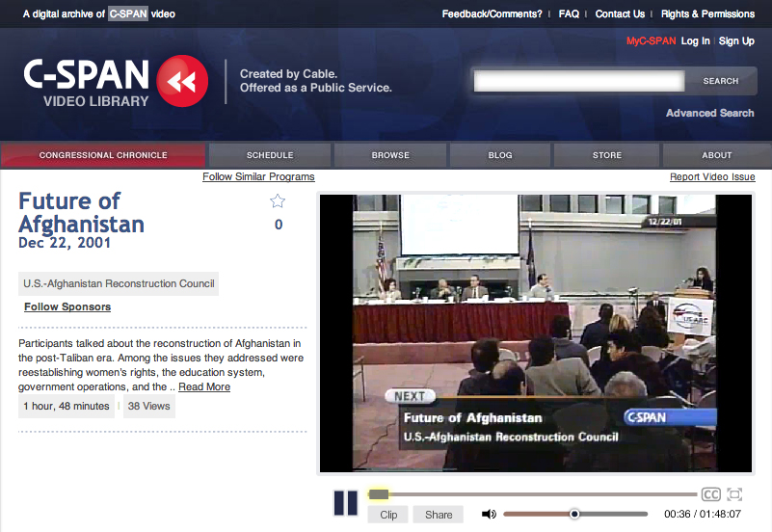
Task: Open the About tab
Action: click(x=717, y=155)
